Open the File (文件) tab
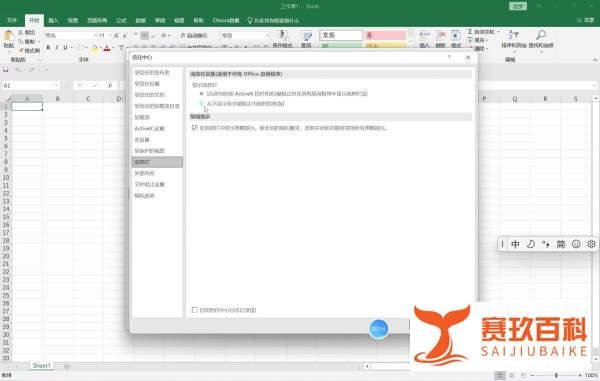The width and height of the screenshot is (600, 381). (x=12, y=20)
